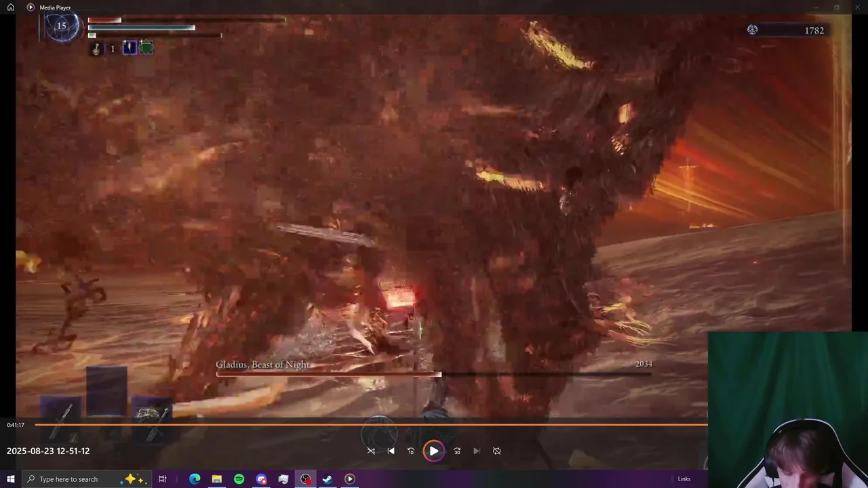Click the Links toolbar on the taskbar

(x=684, y=479)
